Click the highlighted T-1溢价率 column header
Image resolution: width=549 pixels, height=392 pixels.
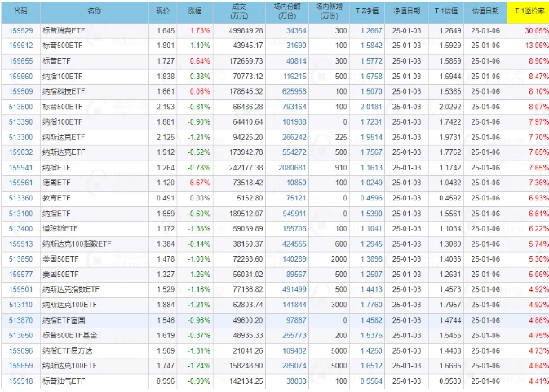point(528,11)
